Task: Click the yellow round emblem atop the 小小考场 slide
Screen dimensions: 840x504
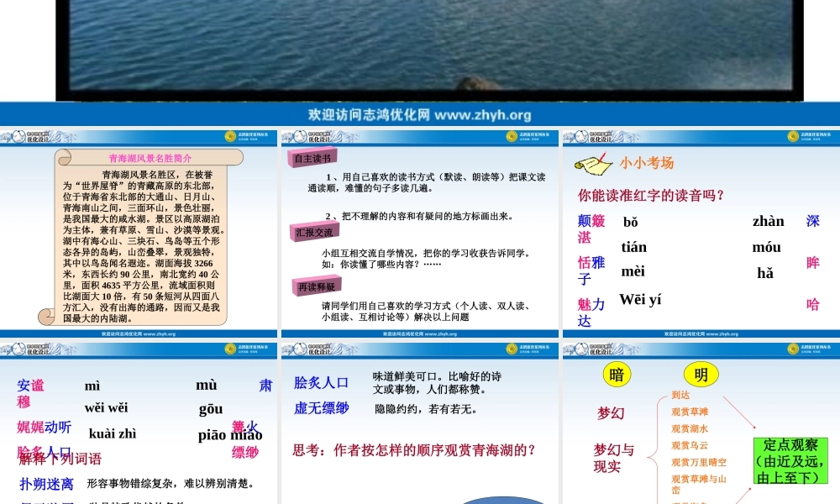Action: [794, 137]
